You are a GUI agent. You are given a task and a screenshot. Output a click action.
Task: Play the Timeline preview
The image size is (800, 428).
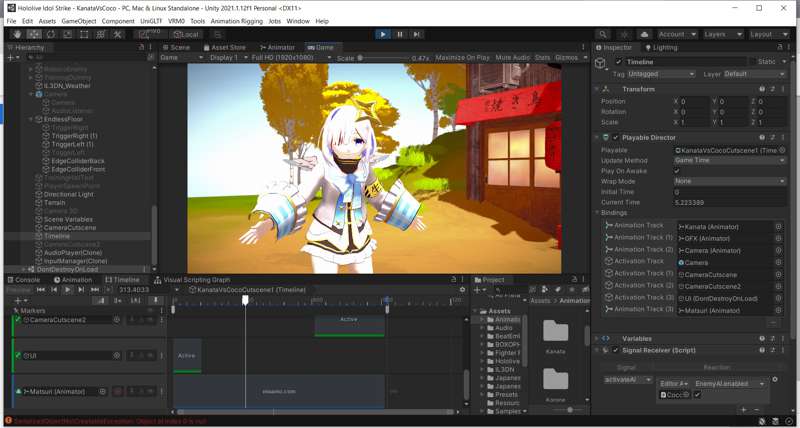68,290
